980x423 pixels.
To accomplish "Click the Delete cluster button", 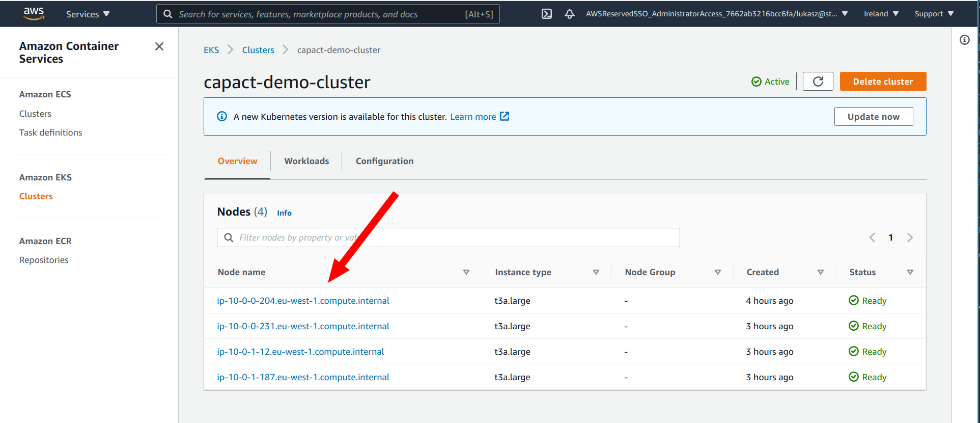I will tap(883, 82).
